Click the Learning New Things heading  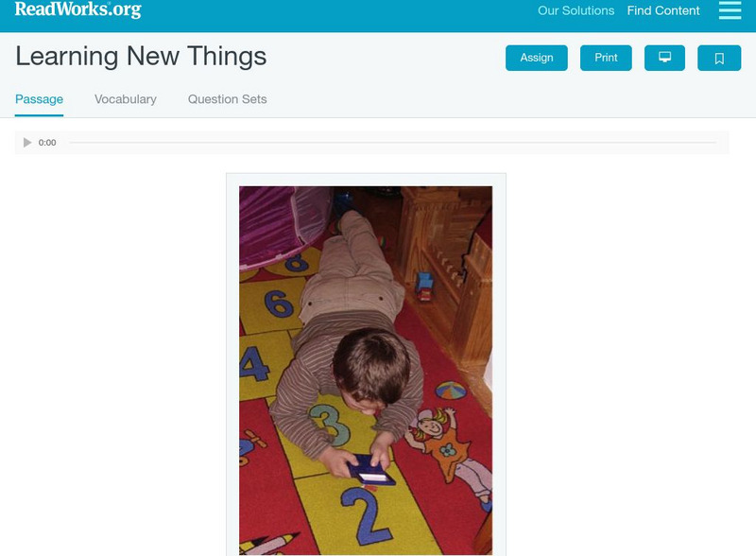tap(141, 57)
